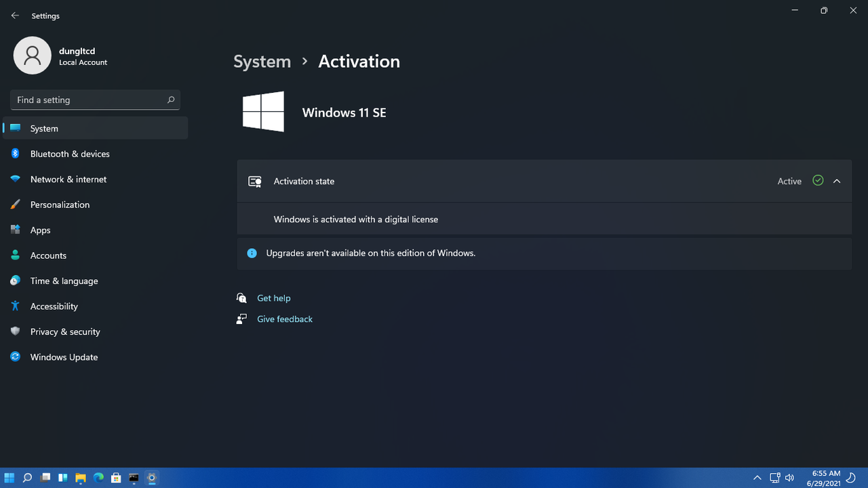The height and width of the screenshot is (488, 868).
Task: Open taskbar Search
Action: coord(27,478)
